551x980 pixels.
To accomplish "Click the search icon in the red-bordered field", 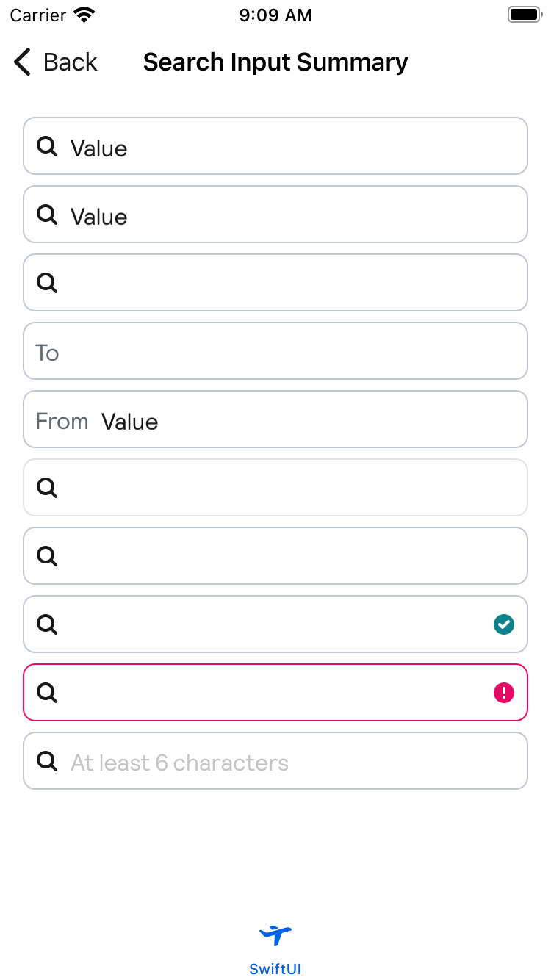I will (x=47, y=693).
